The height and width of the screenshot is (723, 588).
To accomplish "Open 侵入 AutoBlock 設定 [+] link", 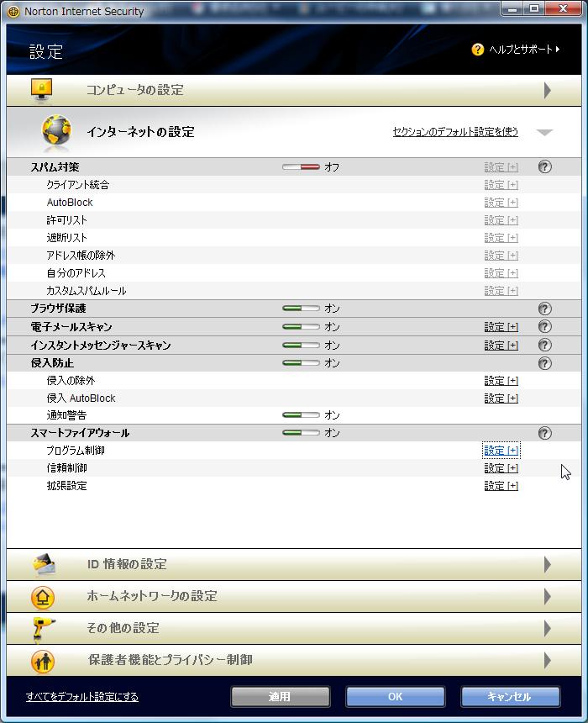I will (x=501, y=398).
